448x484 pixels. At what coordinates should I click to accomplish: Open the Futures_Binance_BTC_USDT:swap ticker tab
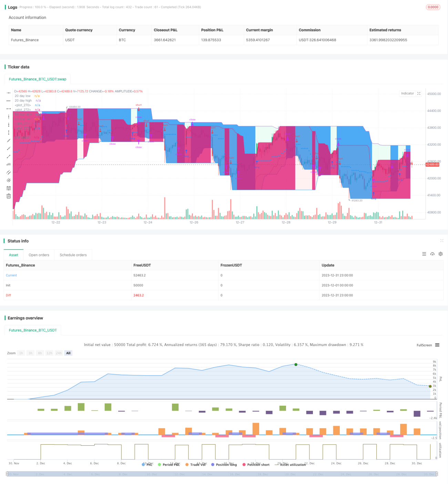pos(38,79)
